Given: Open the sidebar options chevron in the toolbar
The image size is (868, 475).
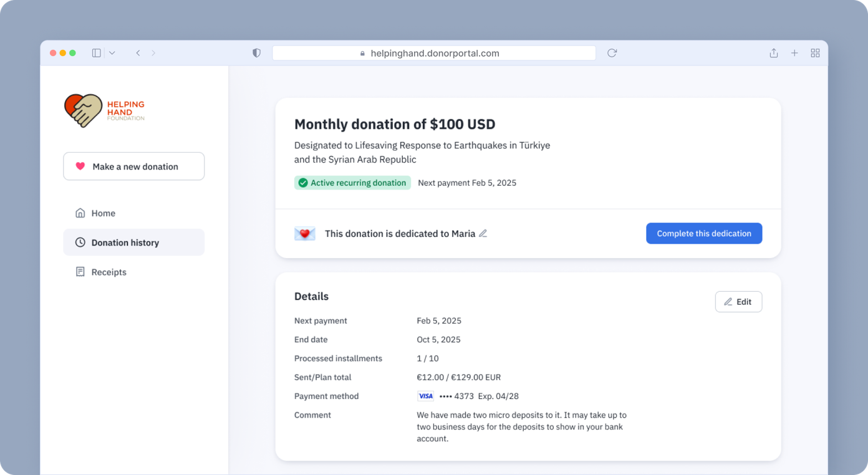Looking at the screenshot, I should click(x=112, y=53).
